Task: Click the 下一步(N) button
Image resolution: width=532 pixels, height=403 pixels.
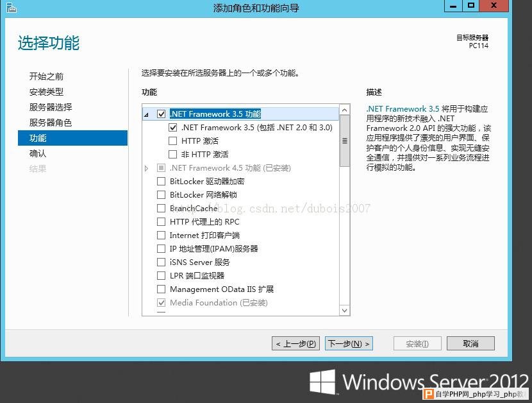Action: tap(349, 343)
